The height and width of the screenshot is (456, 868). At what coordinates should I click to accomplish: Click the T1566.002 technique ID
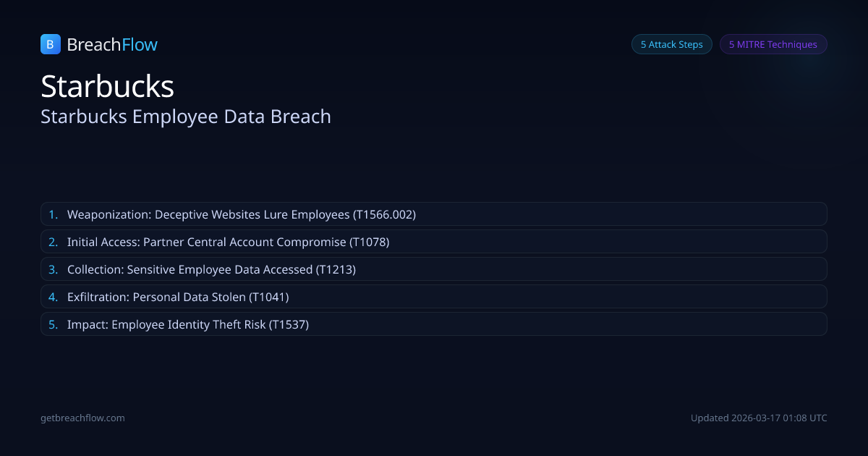pos(384,214)
